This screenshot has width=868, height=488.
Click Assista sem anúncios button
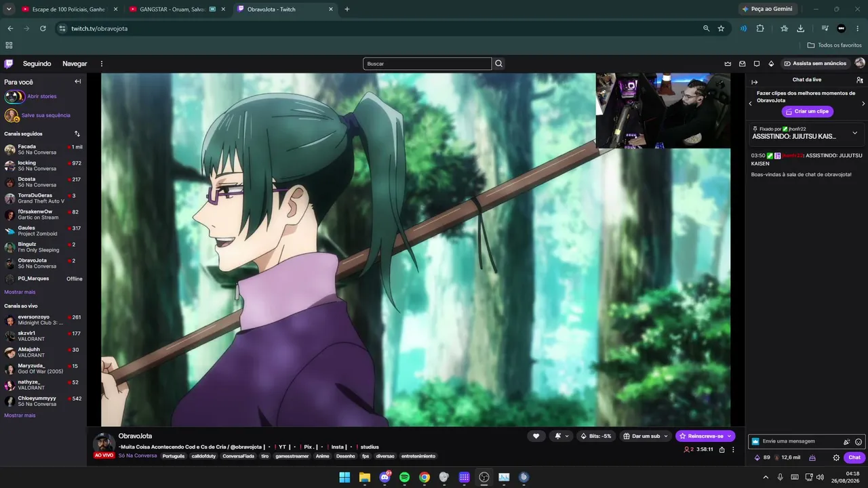pyautogui.click(x=815, y=64)
